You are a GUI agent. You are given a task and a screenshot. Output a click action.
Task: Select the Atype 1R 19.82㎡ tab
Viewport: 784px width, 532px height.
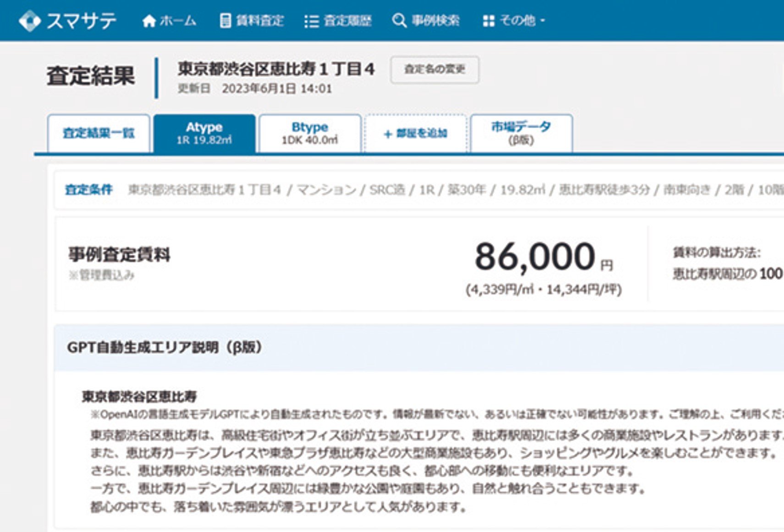(204, 133)
